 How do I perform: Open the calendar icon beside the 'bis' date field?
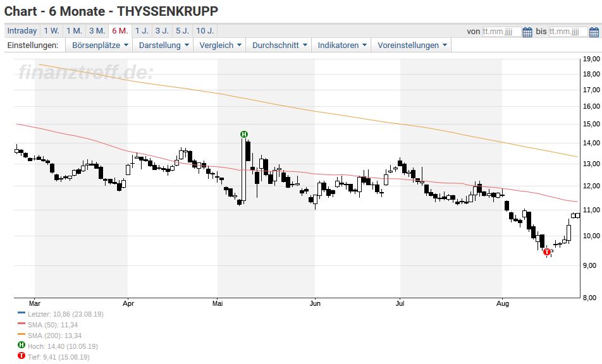pyautogui.click(x=594, y=32)
